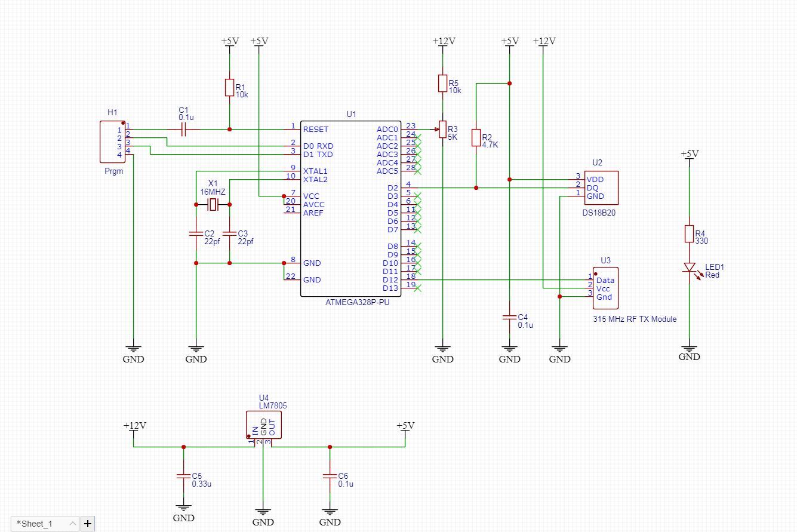Click the Data pin label on U3
The height and width of the screenshot is (532, 797).
tap(605, 280)
